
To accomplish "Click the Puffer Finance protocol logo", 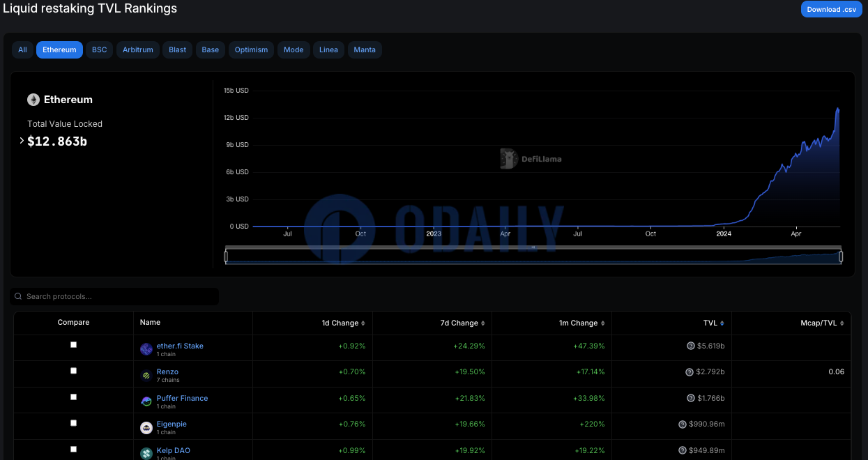I will (146, 401).
